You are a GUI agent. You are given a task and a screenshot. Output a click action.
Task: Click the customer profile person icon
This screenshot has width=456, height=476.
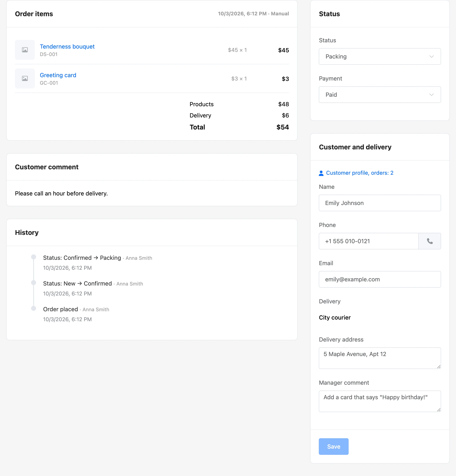coord(321,173)
